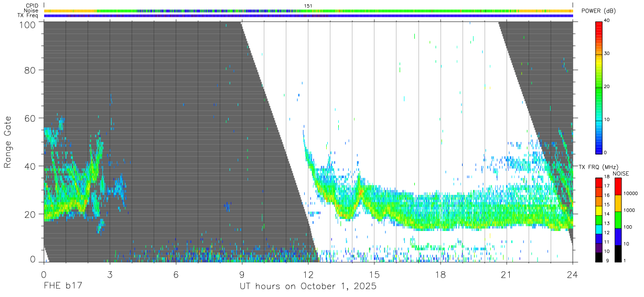
Task: Click the CPID value '151'
Action: point(308,6)
